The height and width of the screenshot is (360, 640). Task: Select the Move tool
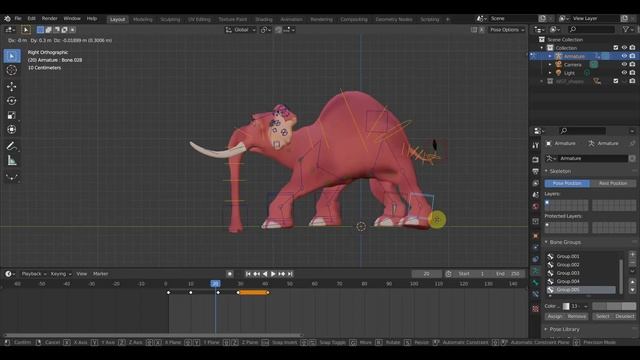(12, 86)
